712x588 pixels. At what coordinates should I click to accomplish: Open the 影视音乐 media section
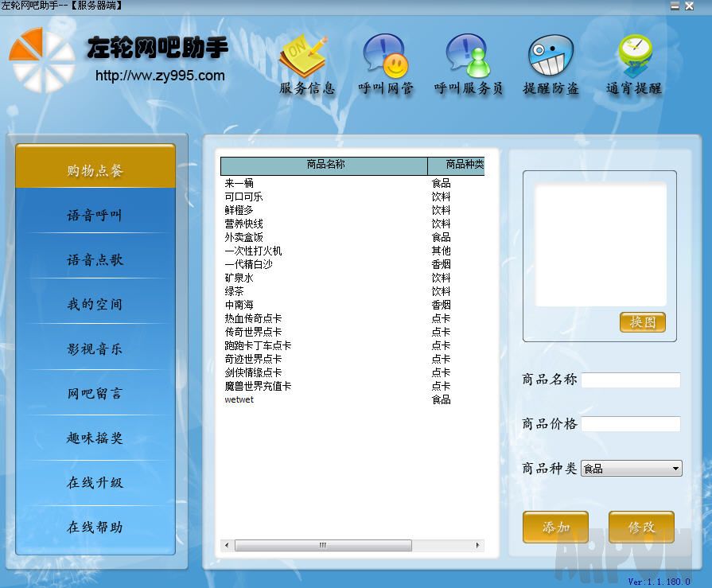pyautogui.click(x=95, y=348)
